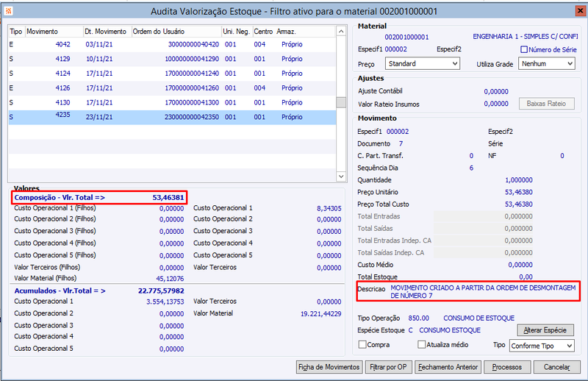The width and height of the screenshot is (588, 381).
Task: Close the Audita Valorização Estoque window
Action: point(580,11)
